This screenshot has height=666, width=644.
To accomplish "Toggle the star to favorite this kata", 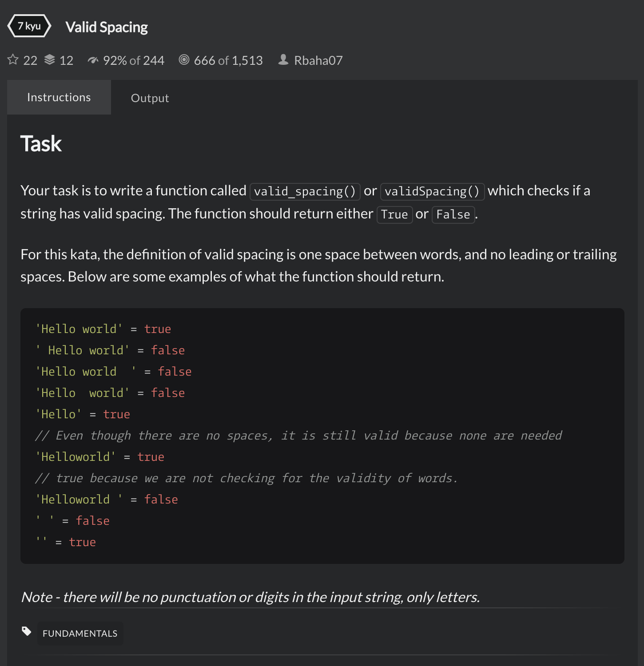I will (x=13, y=59).
